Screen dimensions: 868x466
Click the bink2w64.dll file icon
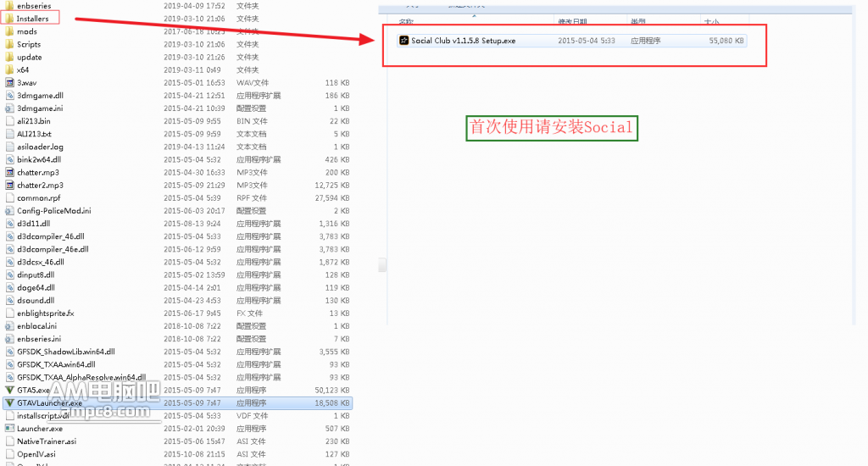point(9,159)
